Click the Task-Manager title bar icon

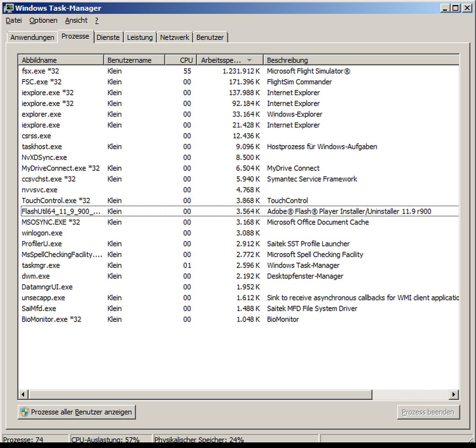(8, 8)
